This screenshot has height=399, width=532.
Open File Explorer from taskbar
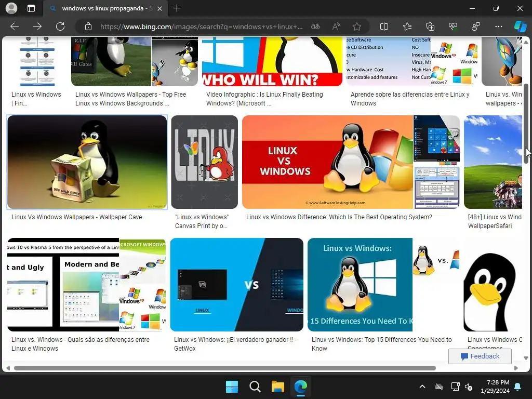278,387
